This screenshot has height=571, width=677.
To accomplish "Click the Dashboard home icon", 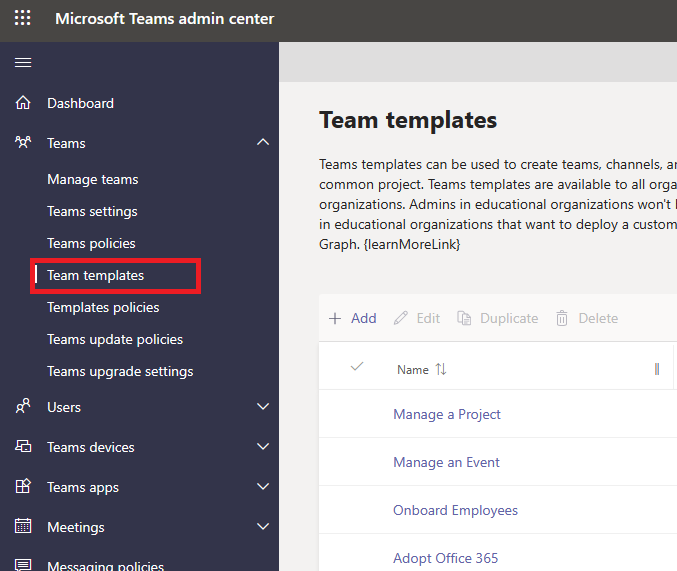I will [23, 103].
